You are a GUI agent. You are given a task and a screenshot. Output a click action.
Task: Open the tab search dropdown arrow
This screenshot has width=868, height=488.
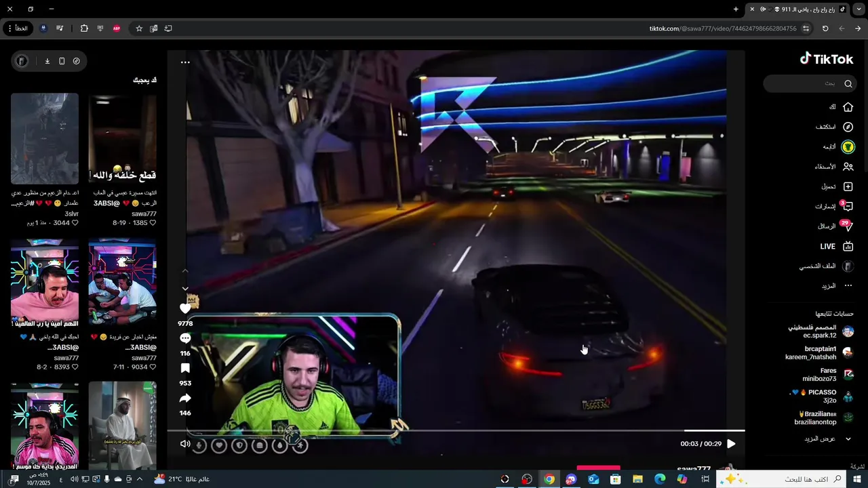point(859,9)
